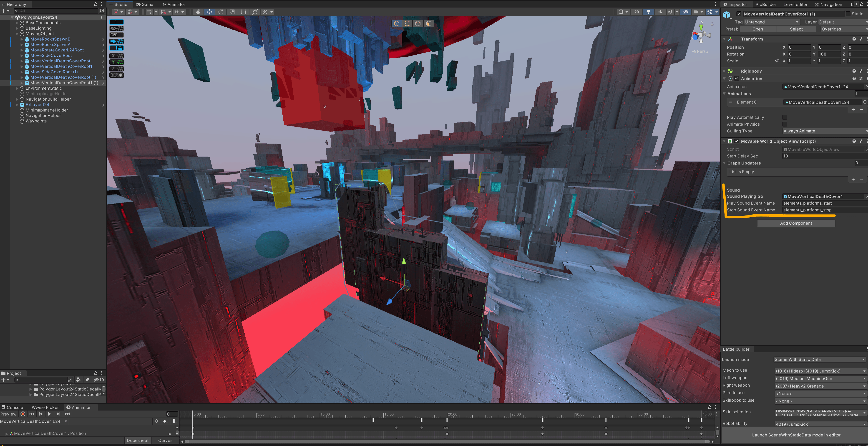Screen dimensions: 868x446
Task: Click the Start Delay Sec field
Action: [x=825, y=156]
